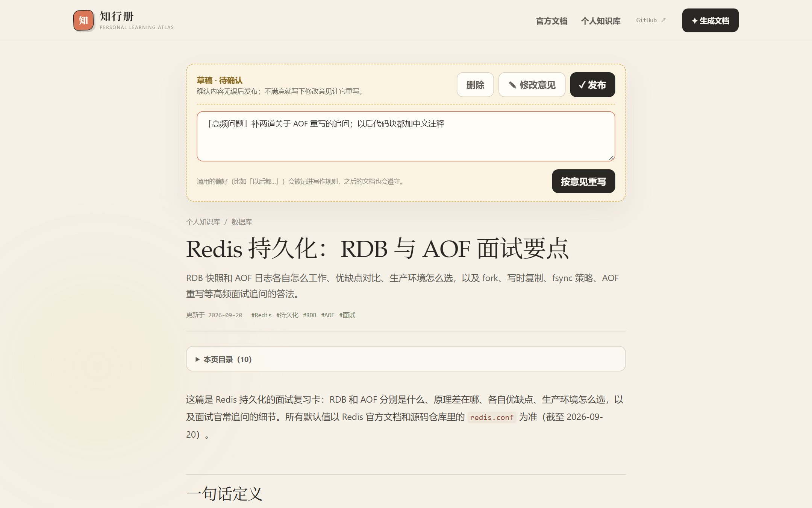Go to 个人知识库 nav item
This screenshot has width=812, height=508.
tap(601, 21)
